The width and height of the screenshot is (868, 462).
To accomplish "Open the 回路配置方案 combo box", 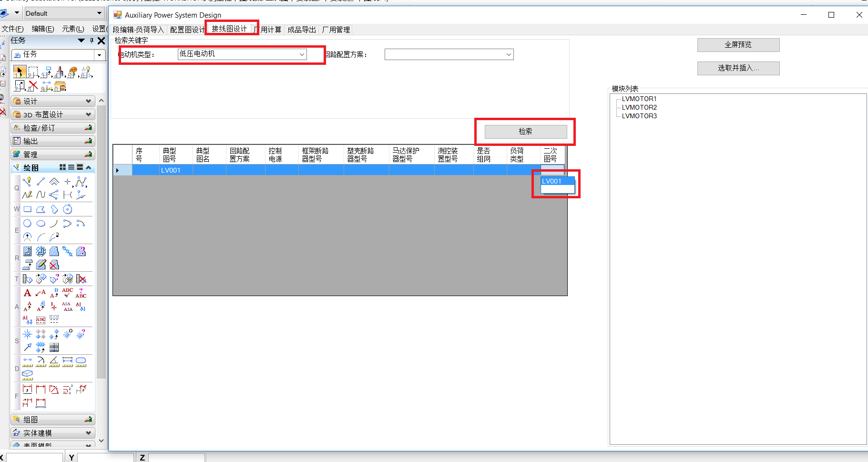I will (449, 54).
